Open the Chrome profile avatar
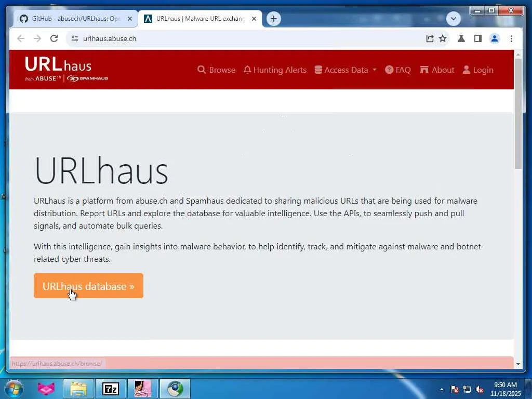The width and height of the screenshot is (532, 399). click(495, 38)
